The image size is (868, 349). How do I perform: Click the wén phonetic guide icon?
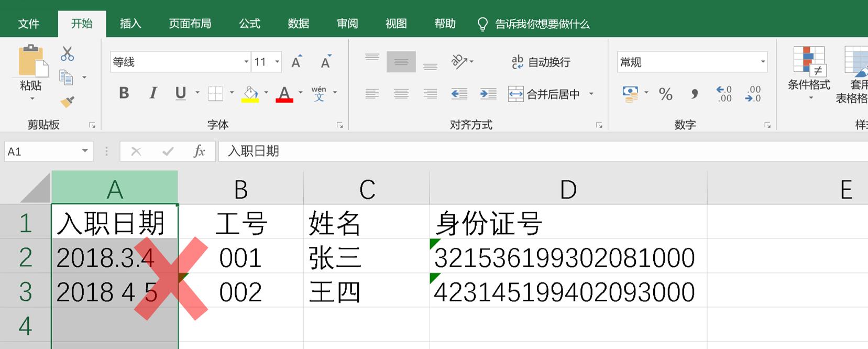(318, 93)
